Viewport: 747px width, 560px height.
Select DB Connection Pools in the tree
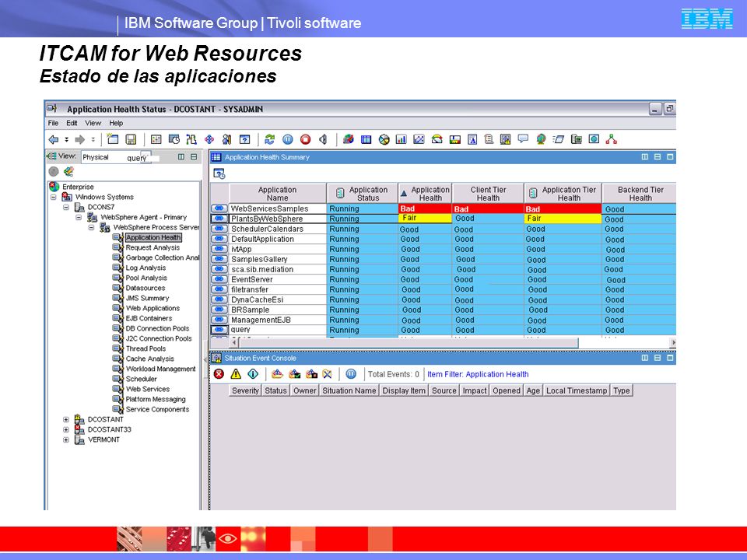tap(157, 328)
